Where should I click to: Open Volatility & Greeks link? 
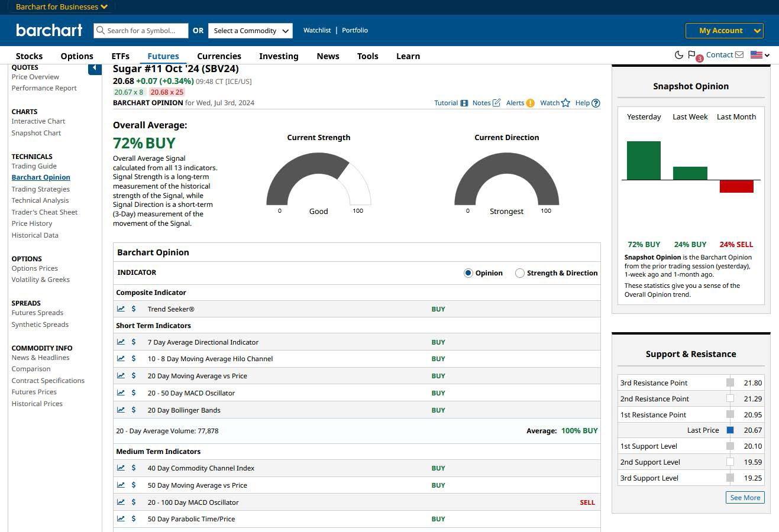[x=41, y=280]
